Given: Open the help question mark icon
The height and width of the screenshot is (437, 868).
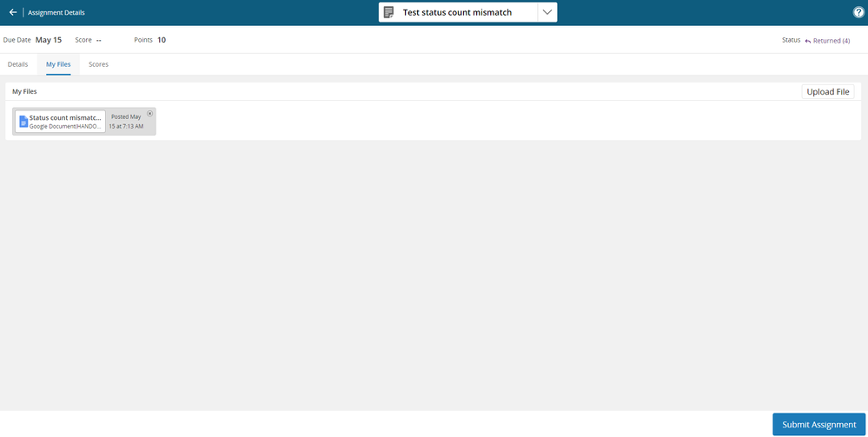Looking at the screenshot, I should [858, 12].
